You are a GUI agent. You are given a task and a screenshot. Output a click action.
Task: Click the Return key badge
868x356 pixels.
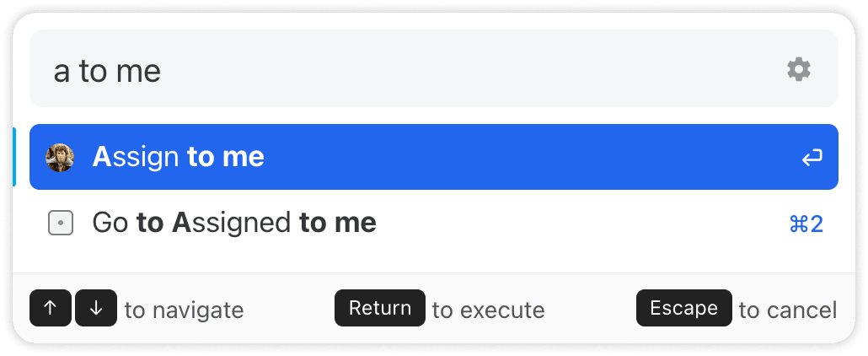click(379, 309)
